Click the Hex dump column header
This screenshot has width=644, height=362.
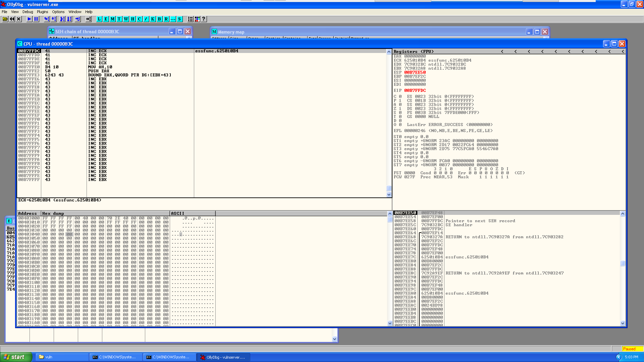point(105,214)
